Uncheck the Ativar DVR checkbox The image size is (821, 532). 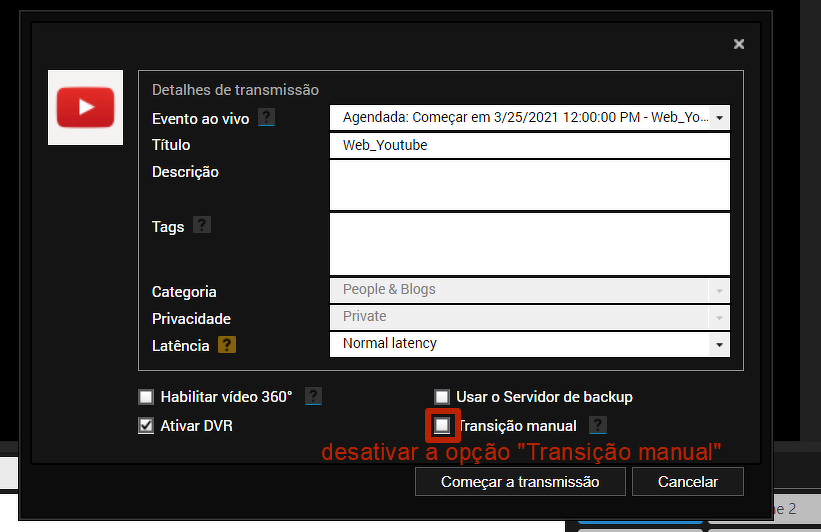coord(146,426)
